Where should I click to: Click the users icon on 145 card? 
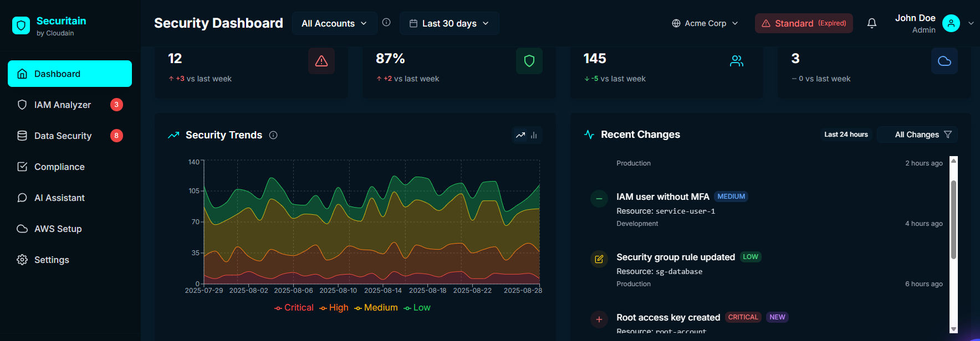coord(736,61)
